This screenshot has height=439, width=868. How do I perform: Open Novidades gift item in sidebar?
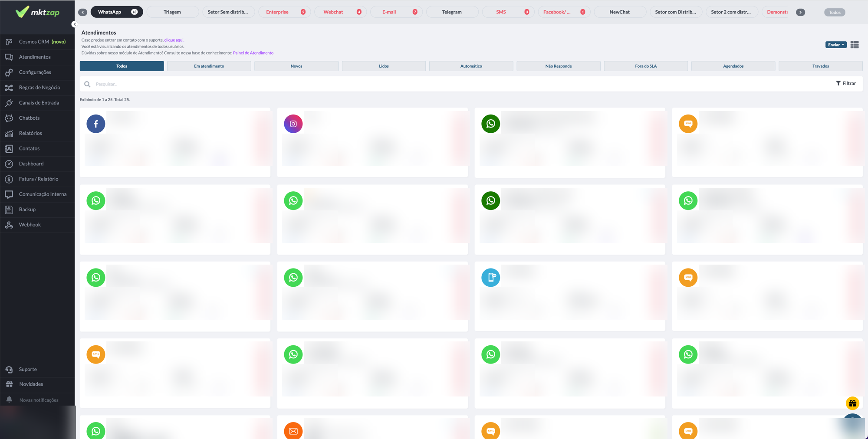[37, 384]
